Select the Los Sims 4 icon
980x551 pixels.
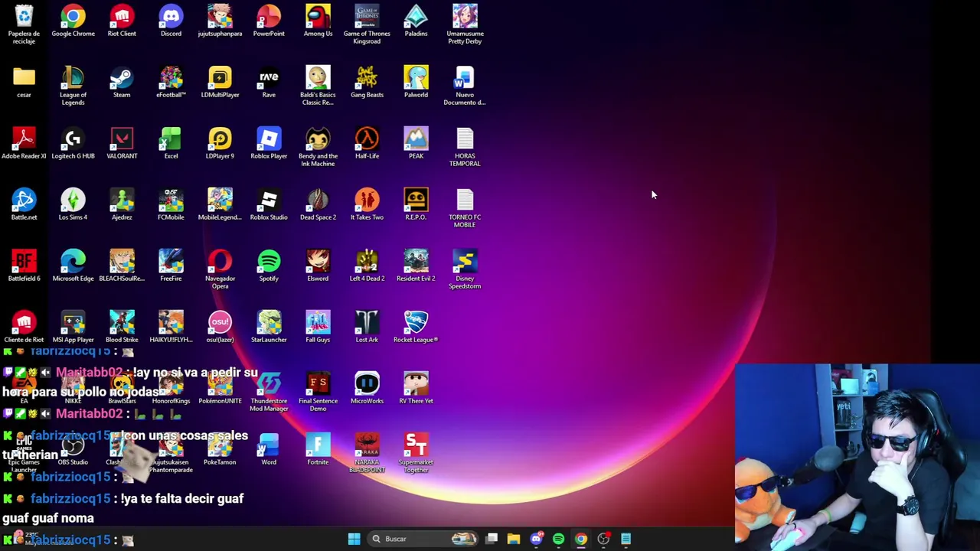click(x=73, y=204)
